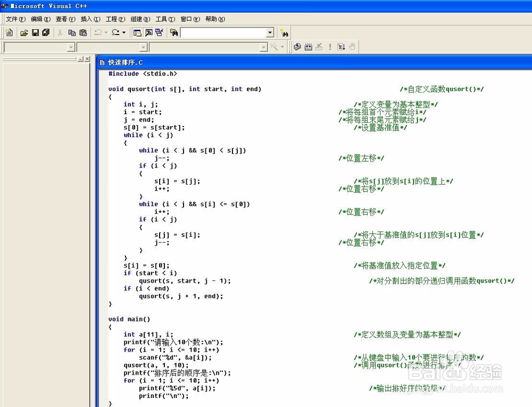Screen dimensions: 532x407
Task: Expand the WizardBar class dropdown
Action: click(x=71, y=47)
